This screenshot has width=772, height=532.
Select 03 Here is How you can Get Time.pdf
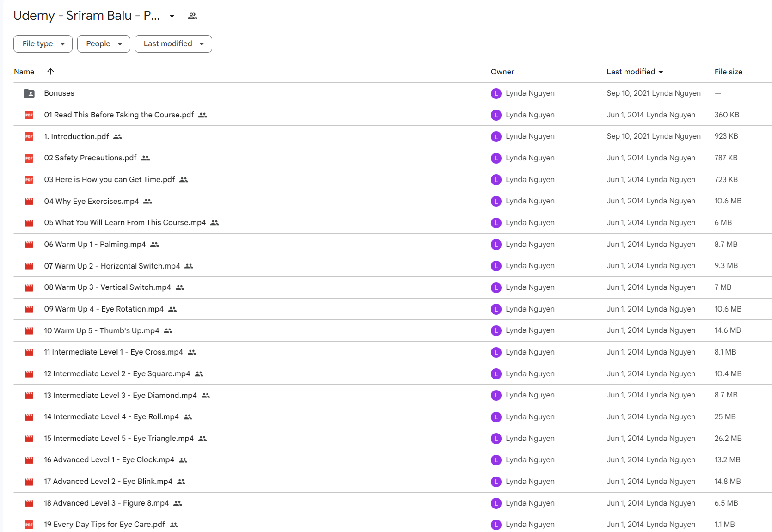coord(110,179)
